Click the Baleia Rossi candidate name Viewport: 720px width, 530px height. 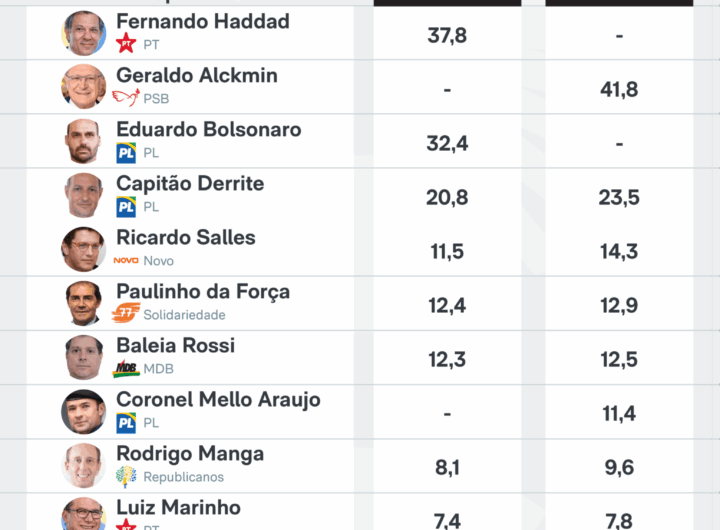175,346
